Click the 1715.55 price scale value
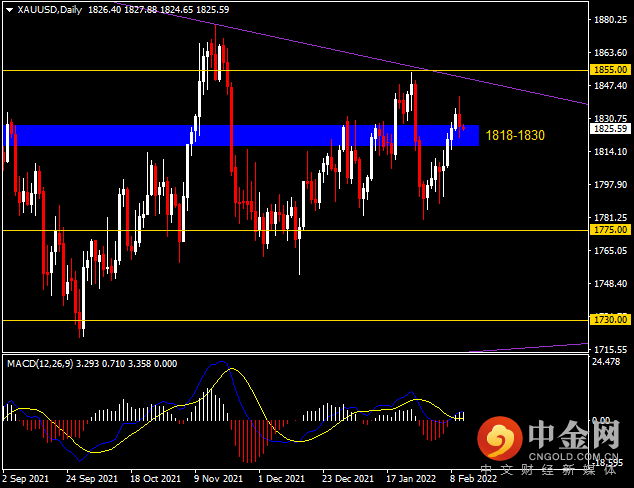634x488 pixels. (611, 349)
